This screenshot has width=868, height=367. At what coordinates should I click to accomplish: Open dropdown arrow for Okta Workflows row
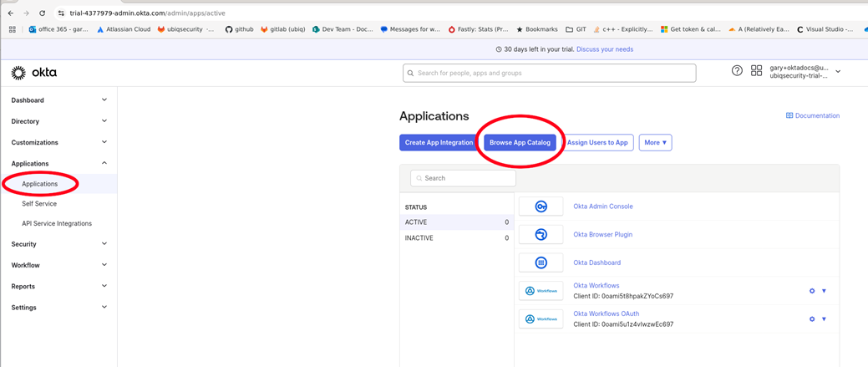tap(824, 291)
